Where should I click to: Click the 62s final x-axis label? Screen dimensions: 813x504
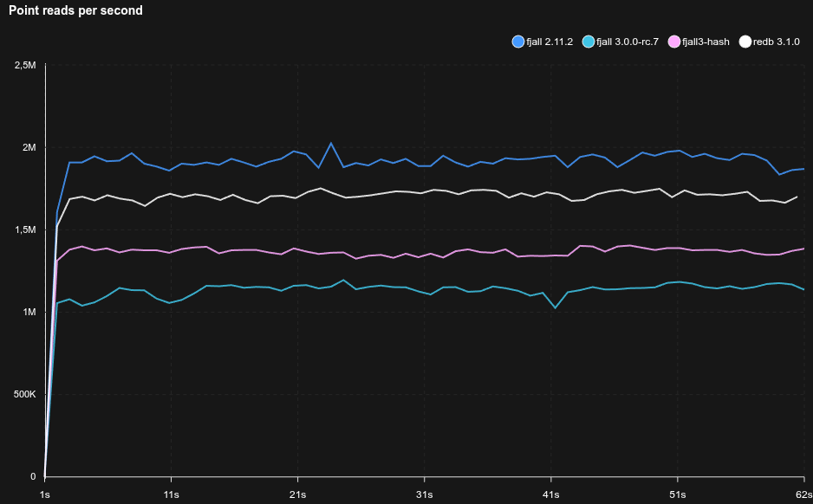pos(803,494)
